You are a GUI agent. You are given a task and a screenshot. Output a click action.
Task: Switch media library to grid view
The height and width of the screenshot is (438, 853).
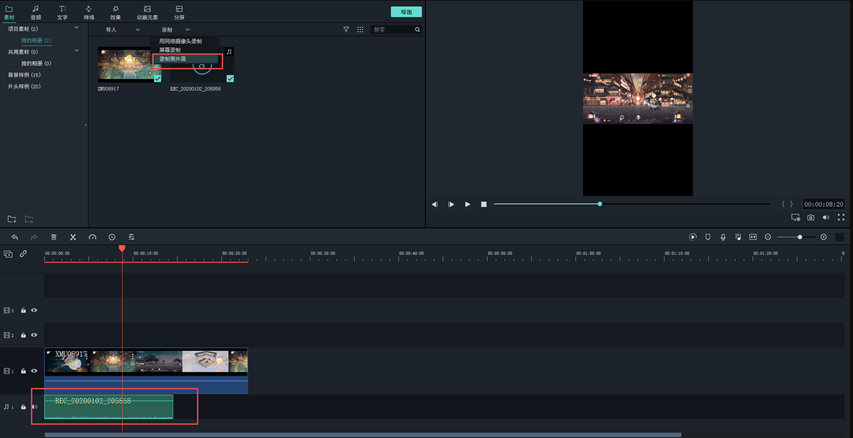coord(360,30)
